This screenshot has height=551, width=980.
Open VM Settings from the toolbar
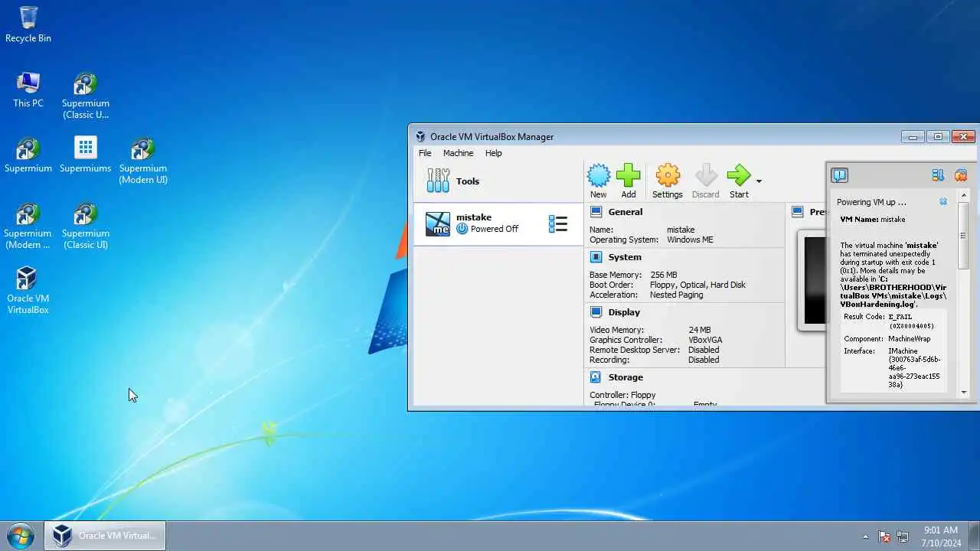(x=668, y=181)
